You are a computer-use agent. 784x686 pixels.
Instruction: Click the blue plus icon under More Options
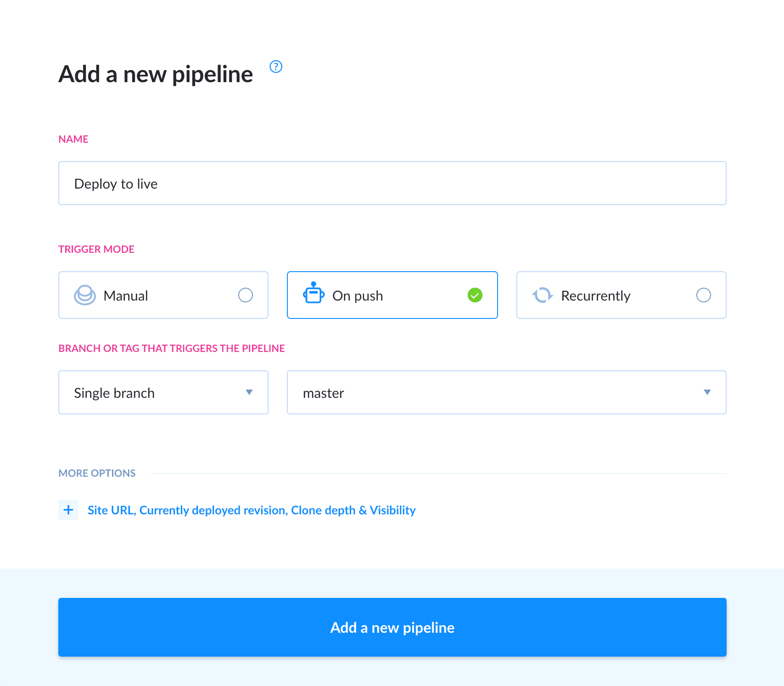point(68,510)
